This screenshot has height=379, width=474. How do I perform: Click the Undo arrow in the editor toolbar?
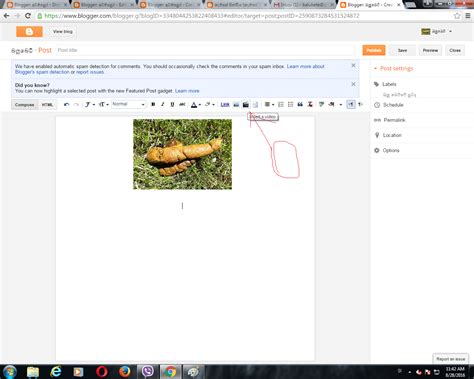pos(66,105)
